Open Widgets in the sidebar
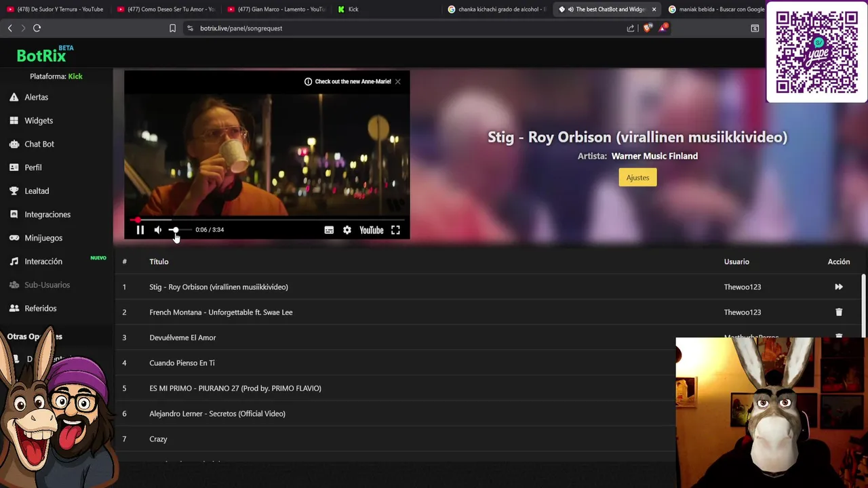This screenshot has width=868, height=488. (39, 121)
